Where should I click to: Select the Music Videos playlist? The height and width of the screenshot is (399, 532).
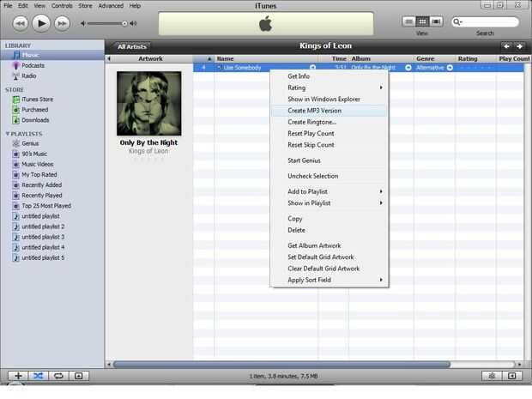tap(37, 164)
